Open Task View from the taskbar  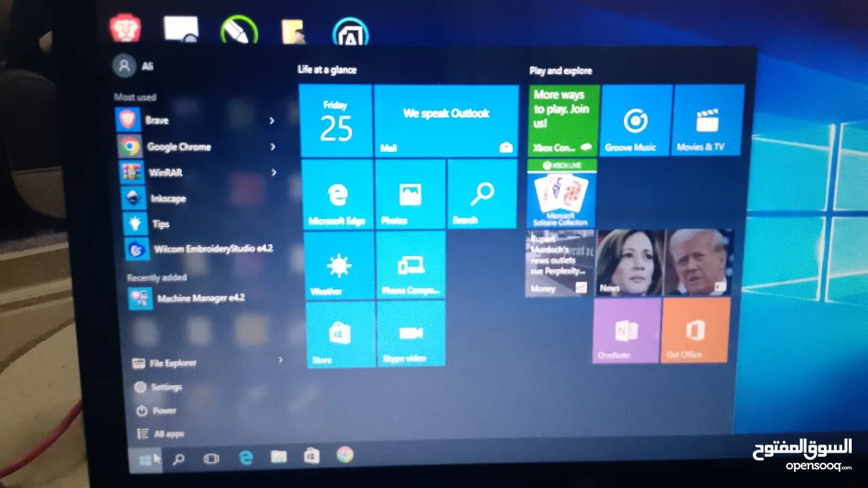(x=212, y=459)
